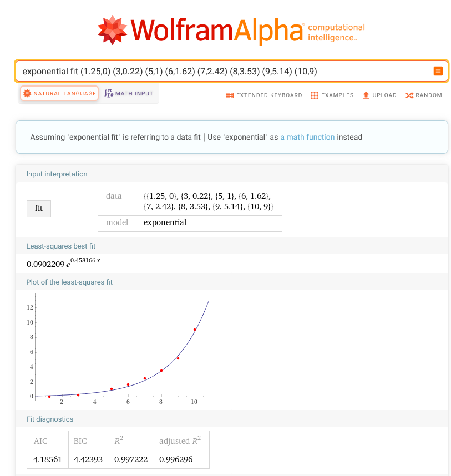This screenshot has height=476, width=451.
Task: Click the adjusted R² value 0.996296
Action: click(181, 459)
